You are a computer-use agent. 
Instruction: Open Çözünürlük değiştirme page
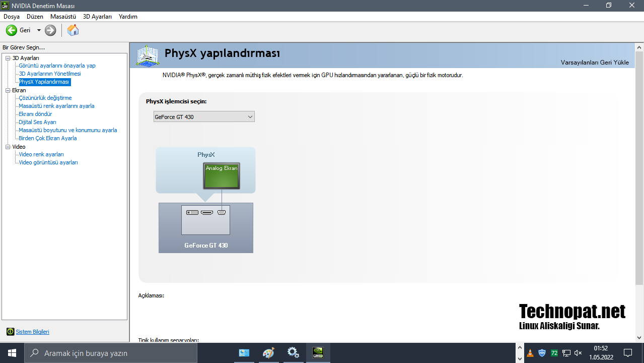pos(45,98)
